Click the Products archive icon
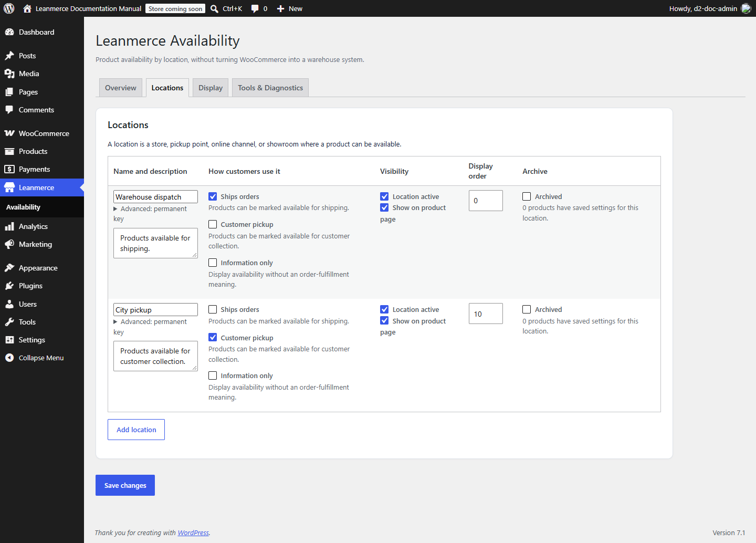The height and width of the screenshot is (543, 756). pyautogui.click(x=9, y=151)
